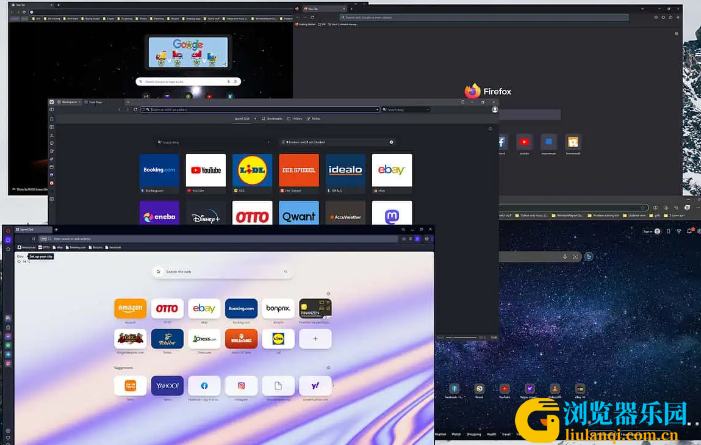The image size is (701, 445).
Task: Open Opera Suggestions settings gear icon
Action: pos(329,368)
